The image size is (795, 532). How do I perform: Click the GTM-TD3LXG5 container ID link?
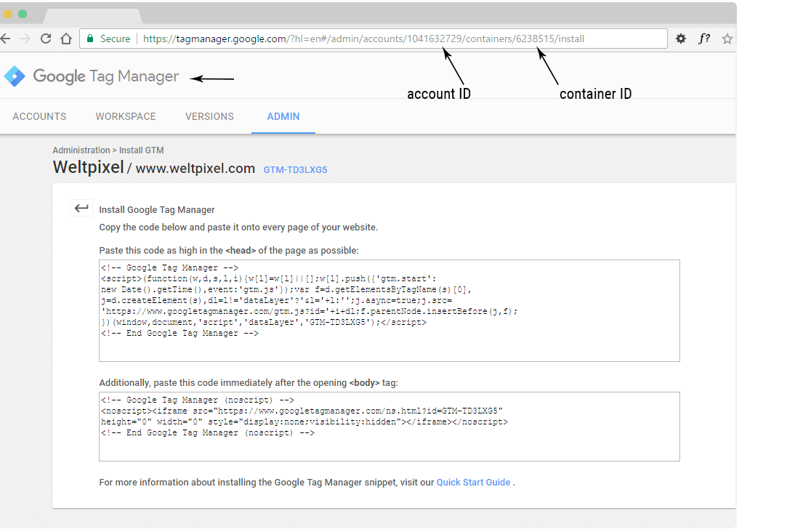295,169
